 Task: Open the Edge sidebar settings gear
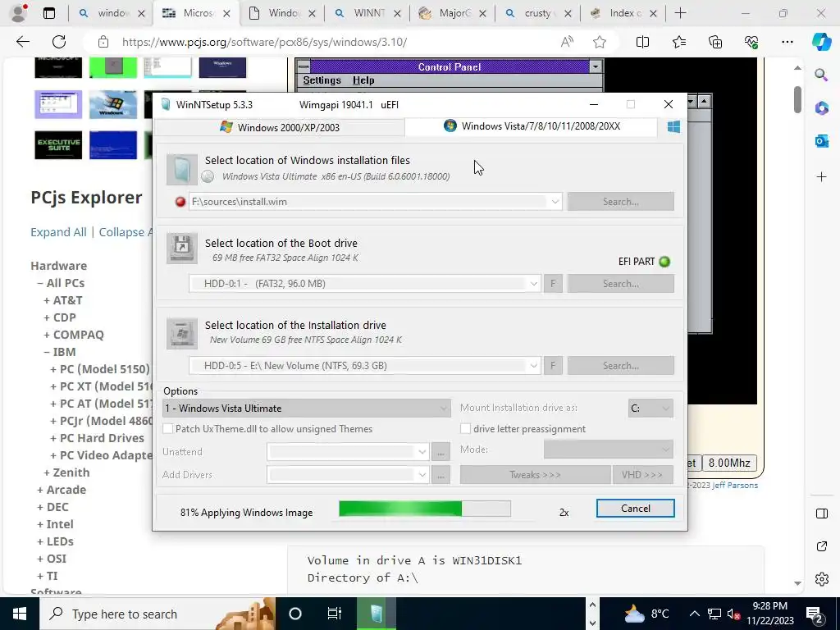click(821, 579)
